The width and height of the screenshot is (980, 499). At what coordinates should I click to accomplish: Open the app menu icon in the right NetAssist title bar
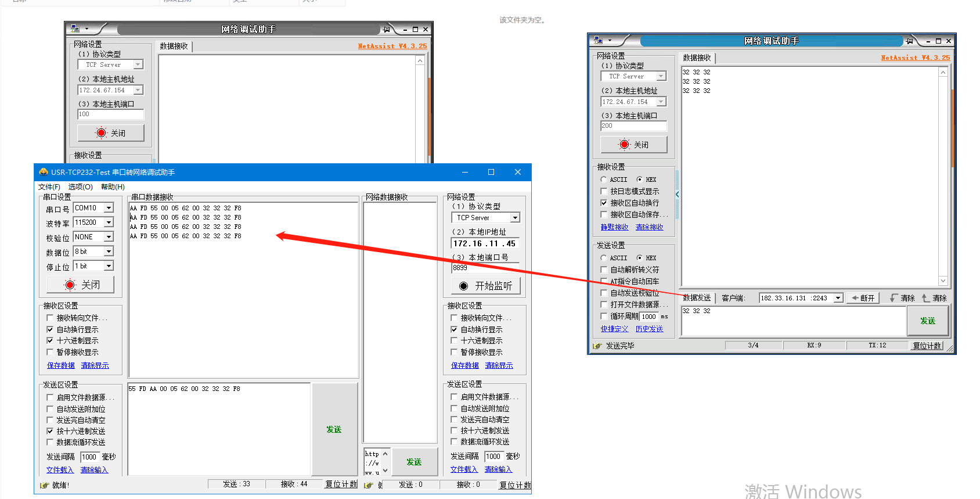click(599, 41)
